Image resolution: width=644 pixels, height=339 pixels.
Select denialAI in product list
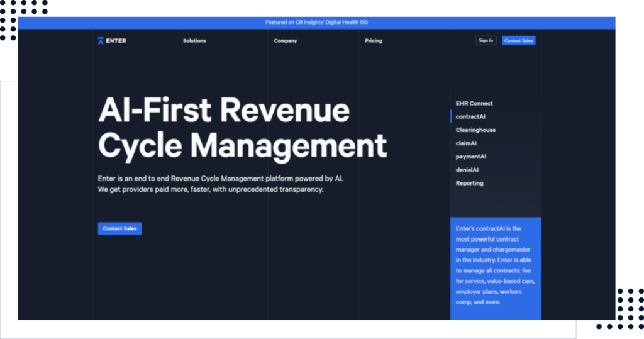click(x=467, y=170)
